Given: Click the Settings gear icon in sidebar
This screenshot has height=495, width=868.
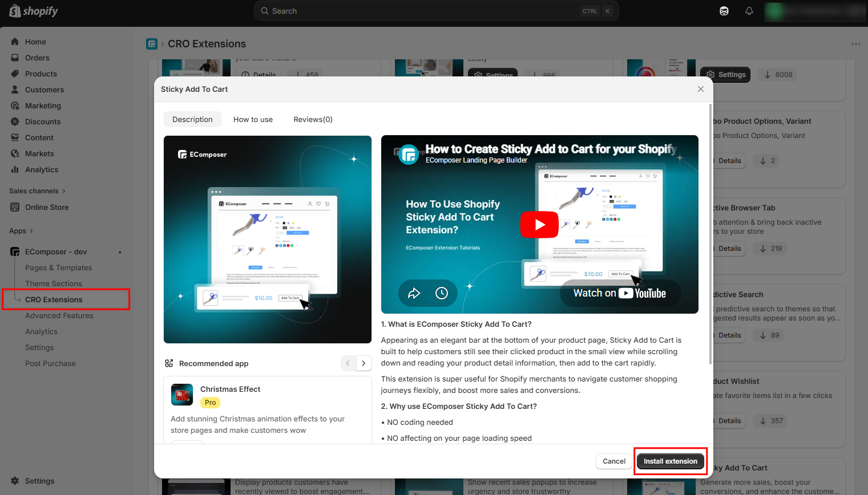Looking at the screenshot, I should [15, 481].
